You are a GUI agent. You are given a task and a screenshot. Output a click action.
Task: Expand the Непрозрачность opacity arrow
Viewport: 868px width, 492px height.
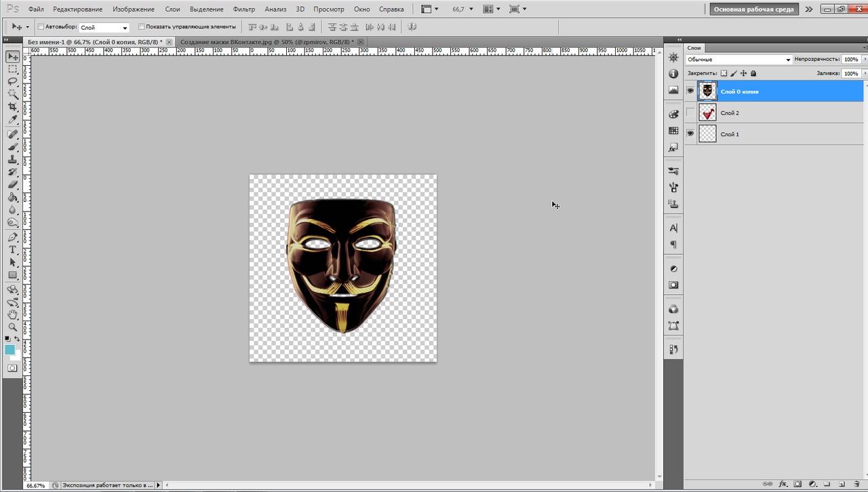863,60
